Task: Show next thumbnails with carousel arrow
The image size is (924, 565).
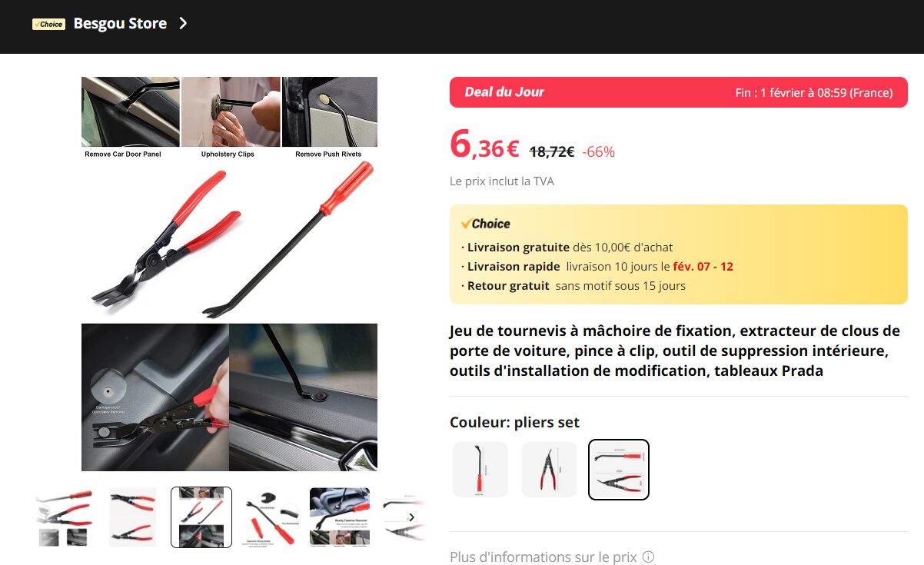Action: 411,517
